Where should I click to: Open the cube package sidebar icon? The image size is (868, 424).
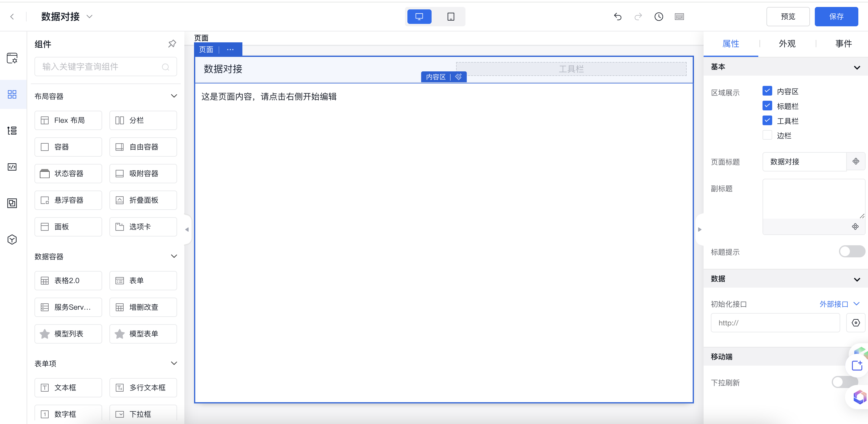pyautogui.click(x=12, y=239)
